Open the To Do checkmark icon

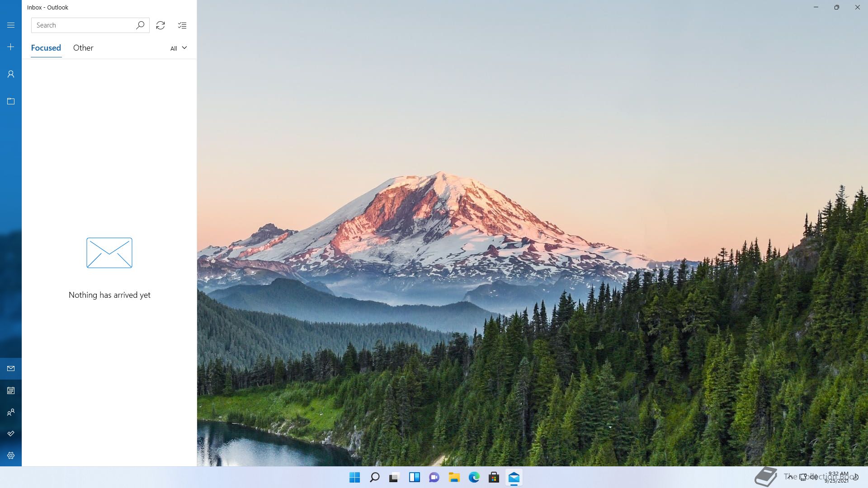point(11,434)
